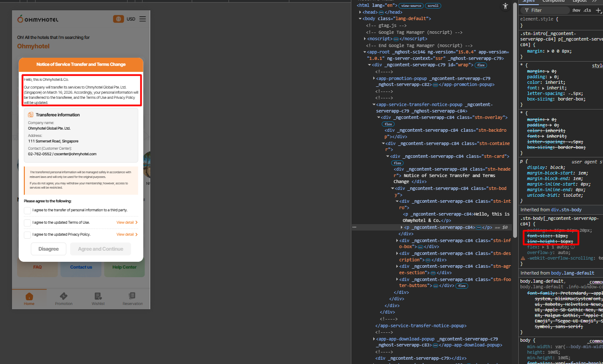Open the hamburger menu in site header
The height and width of the screenshot is (364, 603).
tap(143, 19)
